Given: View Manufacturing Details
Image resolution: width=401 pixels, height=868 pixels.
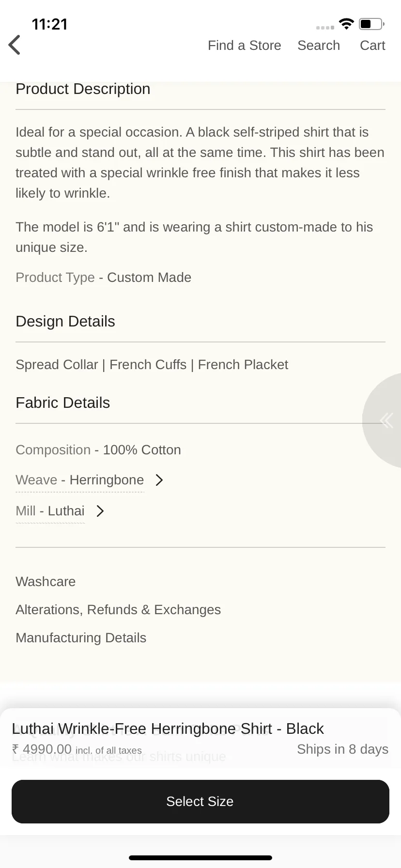Looking at the screenshot, I should [x=81, y=638].
